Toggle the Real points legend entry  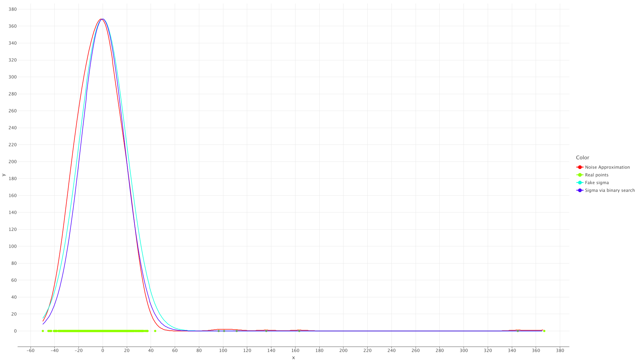click(592, 175)
